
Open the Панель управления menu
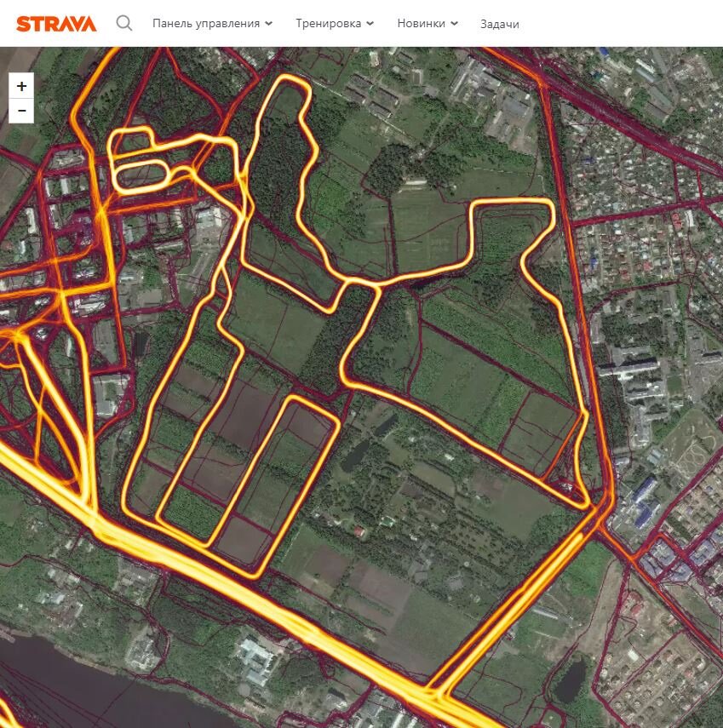point(212,23)
